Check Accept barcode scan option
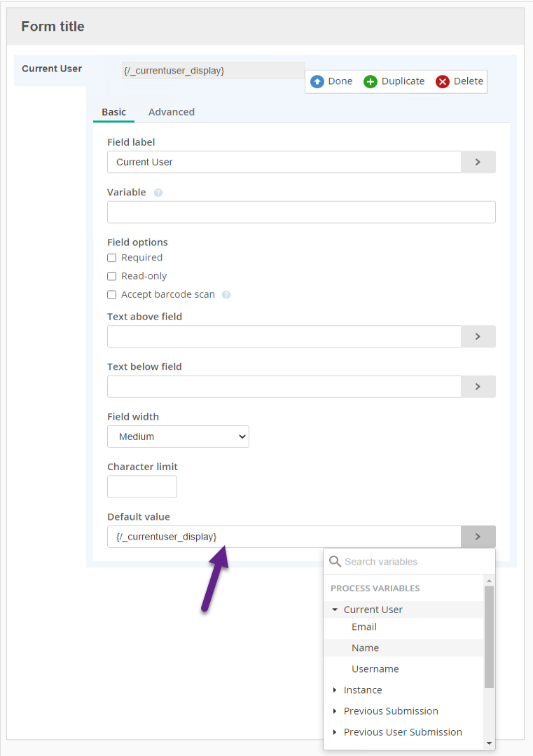Image resolution: width=533 pixels, height=756 pixels. 112,294
